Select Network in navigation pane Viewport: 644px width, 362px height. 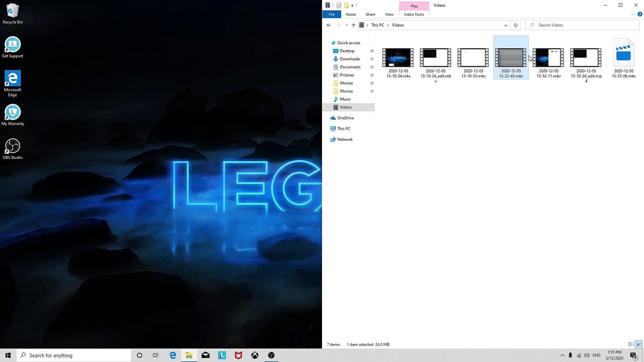coord(345,139)
